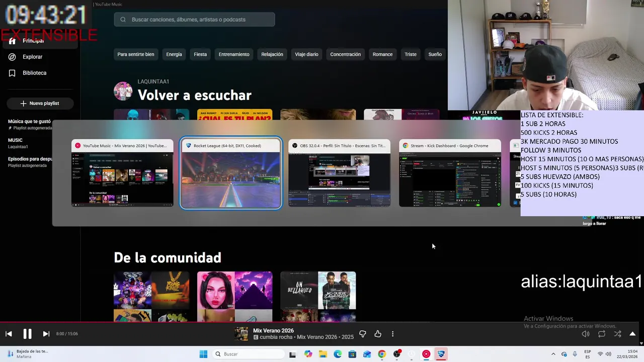Click the De la comunidad heading
Screen dimensions: 644x362
pos(168,258)
